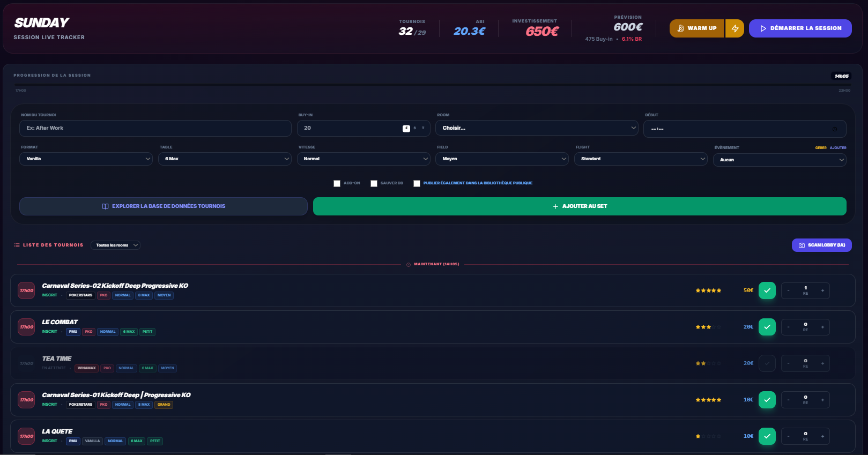Toggle registration checkmark for TEA TIME
The image size is (868, 455).
tap(767, 363)
